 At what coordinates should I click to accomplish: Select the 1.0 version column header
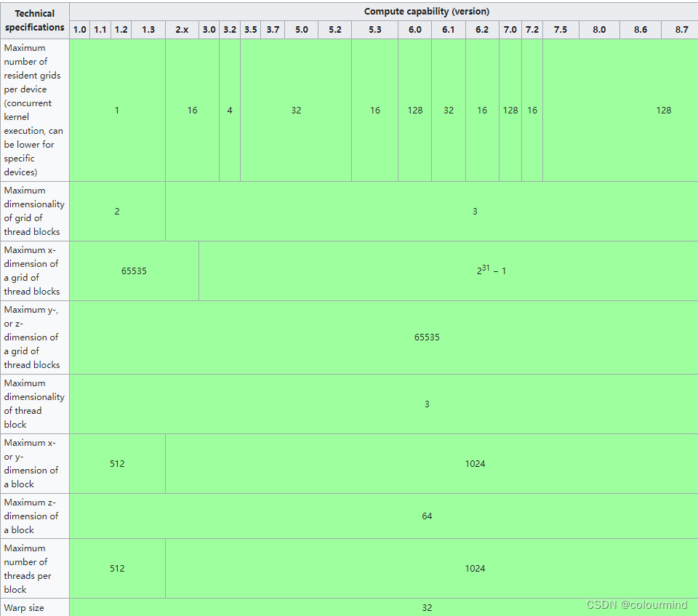coord(80,30)
